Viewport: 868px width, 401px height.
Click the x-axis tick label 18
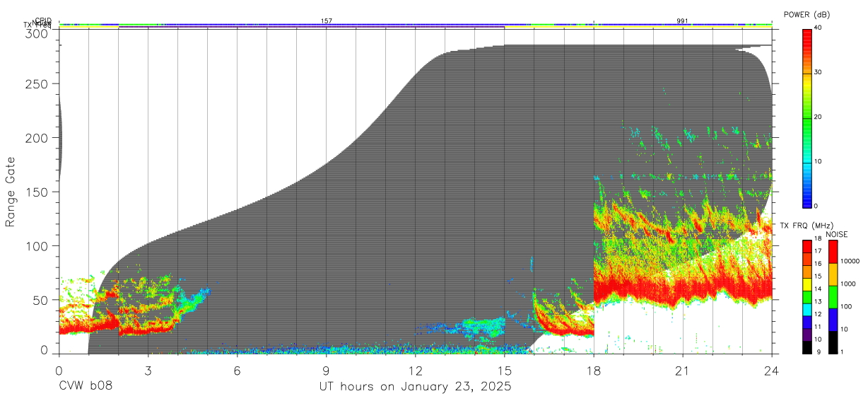click(593, 371)
